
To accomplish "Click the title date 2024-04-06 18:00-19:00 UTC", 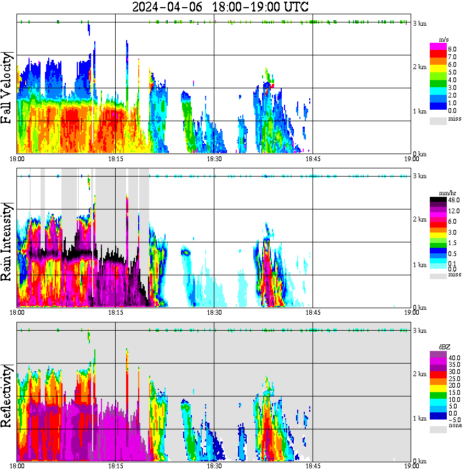I will click(x=220, y=7).
